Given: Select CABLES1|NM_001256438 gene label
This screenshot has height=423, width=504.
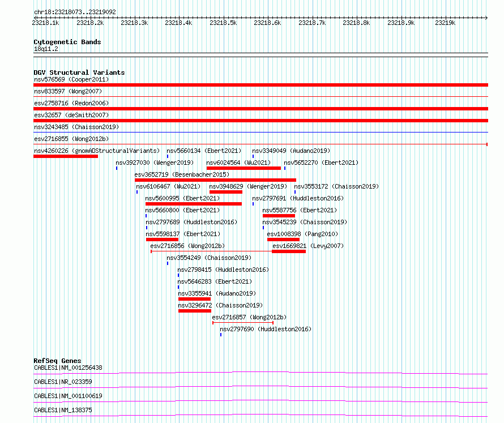Looking at the screenshot, I should coord(68,368).
